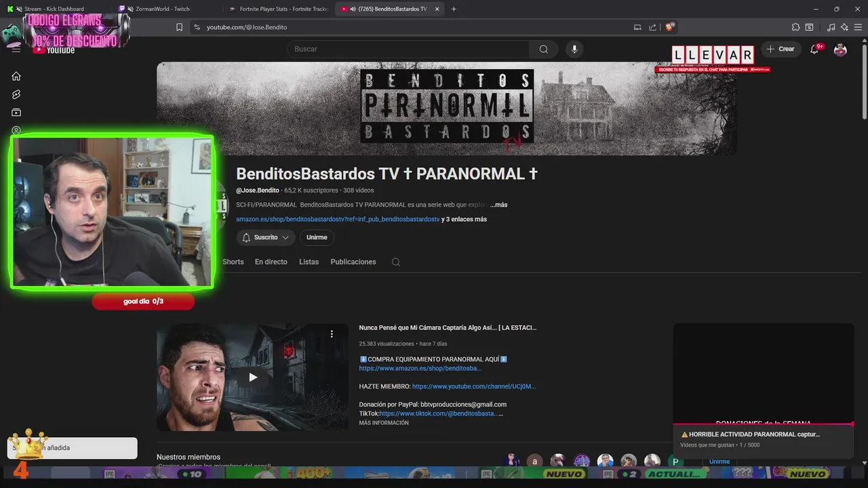Switch to the Publicaciones channel tab
Viewport: 868px width, 488px height.
tap(353, 262)
